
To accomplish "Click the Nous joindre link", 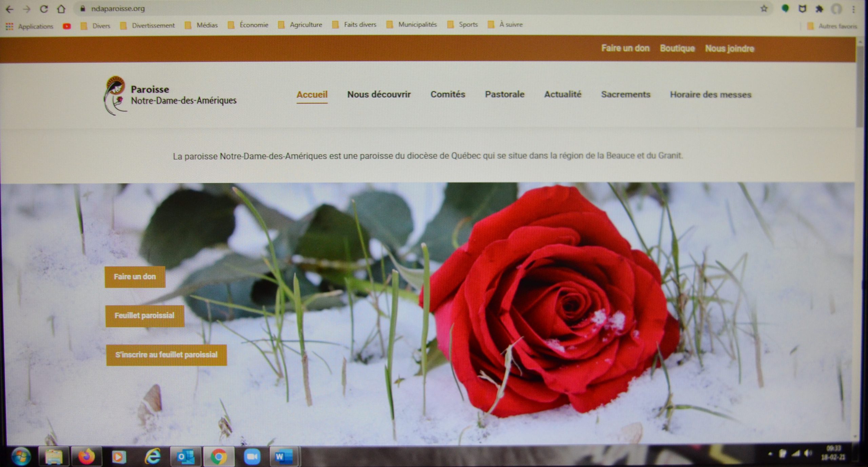I will 730,48.
